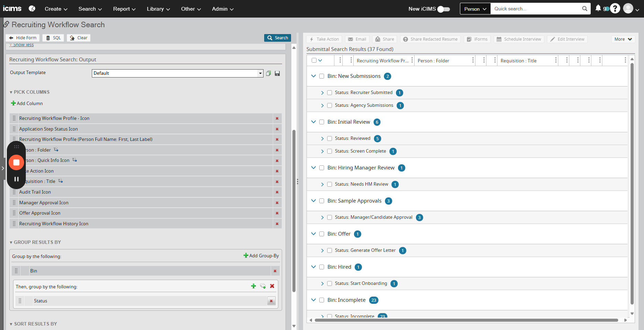Click the quick search magnifier icon
The width and height of the screenshot is (644, 330).
(584, 9)
